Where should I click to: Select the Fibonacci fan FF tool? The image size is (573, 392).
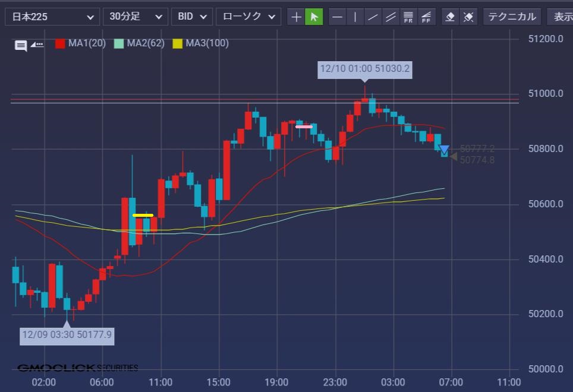(x=426, y=17)
